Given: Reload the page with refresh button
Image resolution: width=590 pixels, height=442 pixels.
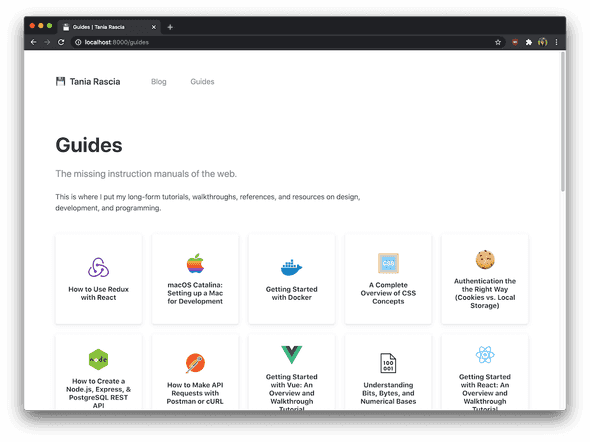Looking at the screenshot, I should tap(61, 42).
